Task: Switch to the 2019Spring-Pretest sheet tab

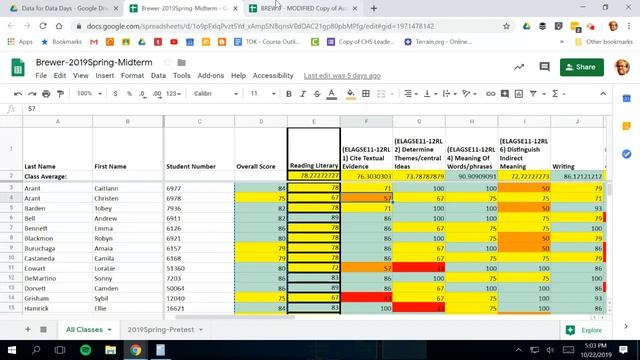Action: click(x=160, y=330)
